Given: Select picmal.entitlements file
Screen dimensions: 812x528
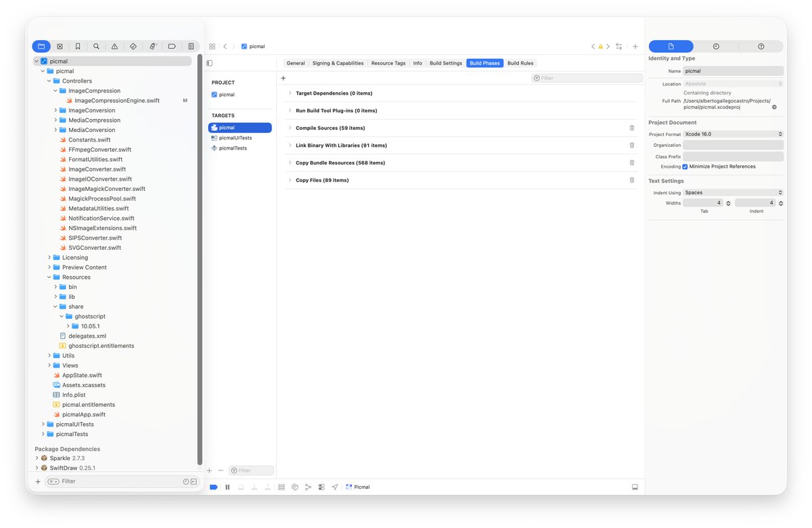Looking at the screenshot, I should tap(89, 405).
